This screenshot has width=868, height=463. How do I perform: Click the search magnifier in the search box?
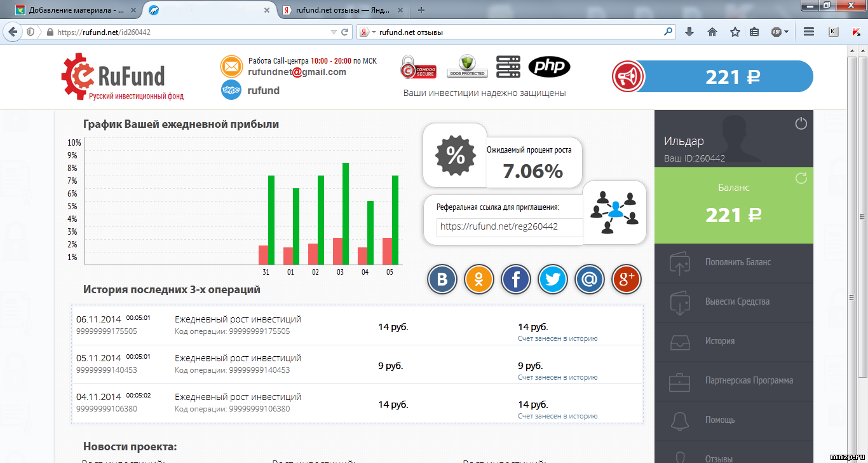668,31
